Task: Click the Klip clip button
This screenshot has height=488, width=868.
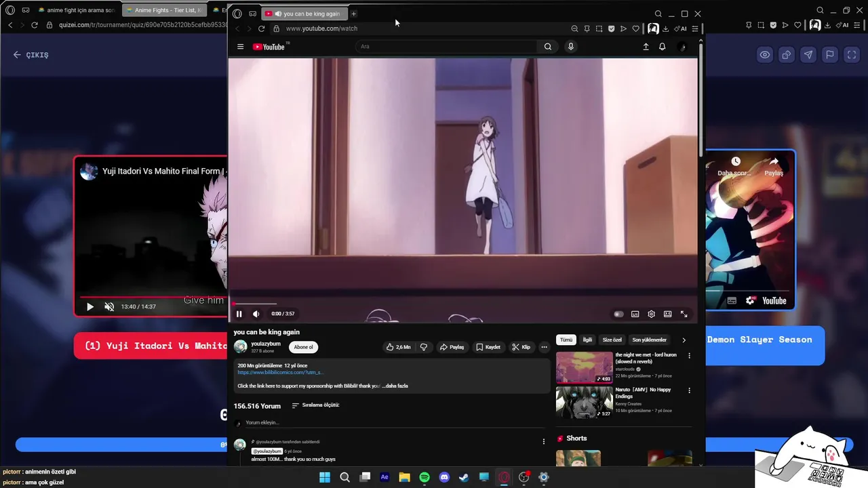Action: tap(521, 347)
